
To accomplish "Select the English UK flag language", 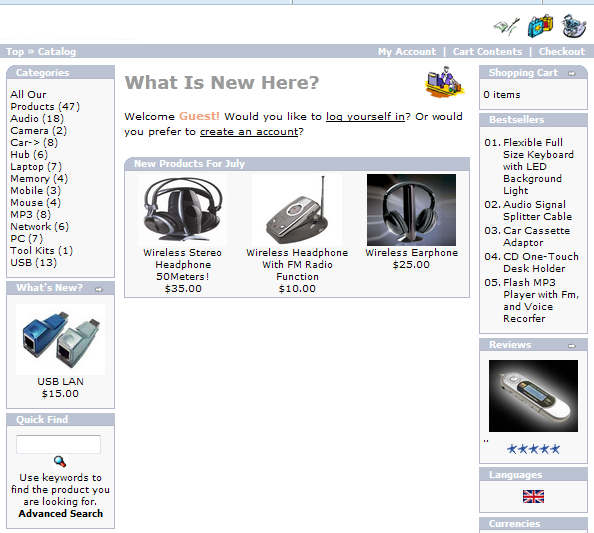I will [533, 496].
